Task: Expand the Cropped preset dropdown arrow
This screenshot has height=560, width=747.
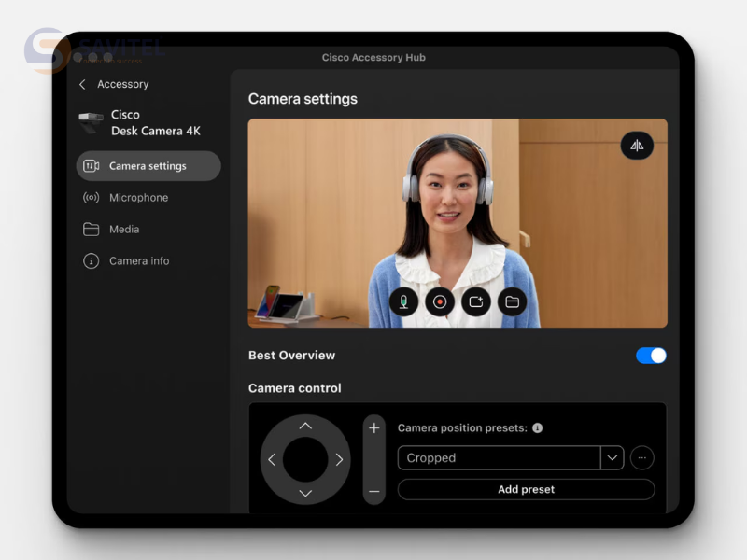Action: pyautogui.click(x=613, y=457)
